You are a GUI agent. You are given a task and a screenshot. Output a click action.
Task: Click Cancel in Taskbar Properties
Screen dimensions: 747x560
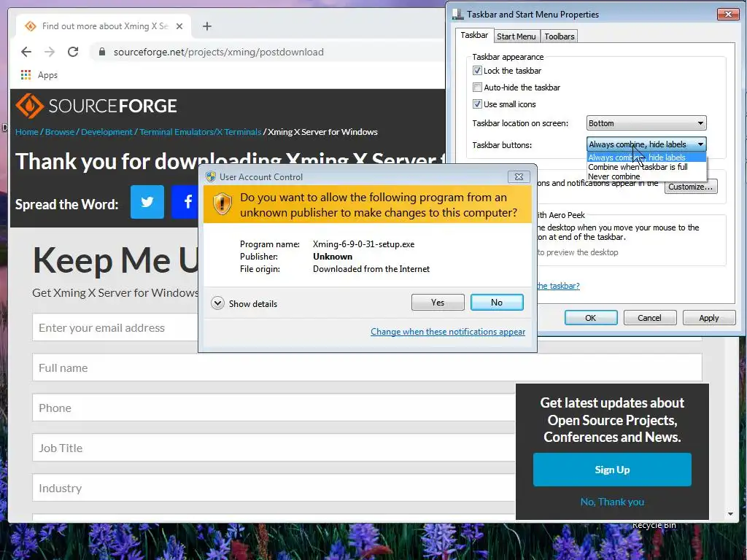pos(649,318)
